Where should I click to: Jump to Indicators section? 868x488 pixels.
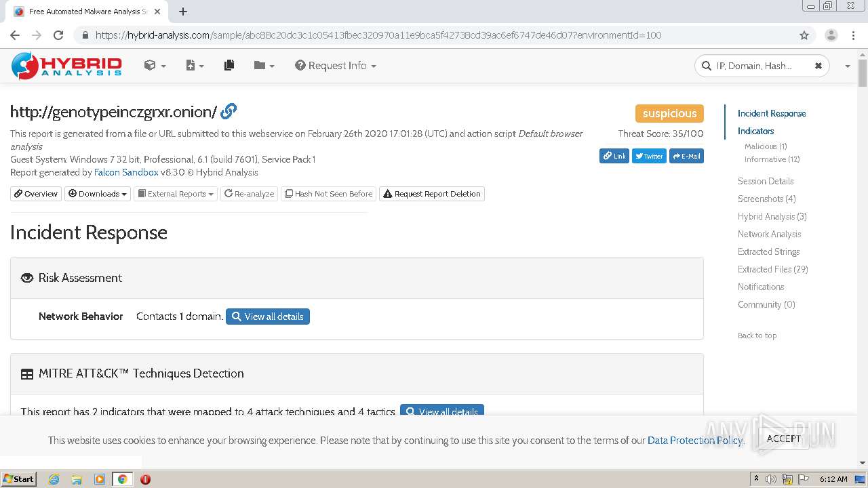pos(755,131)
